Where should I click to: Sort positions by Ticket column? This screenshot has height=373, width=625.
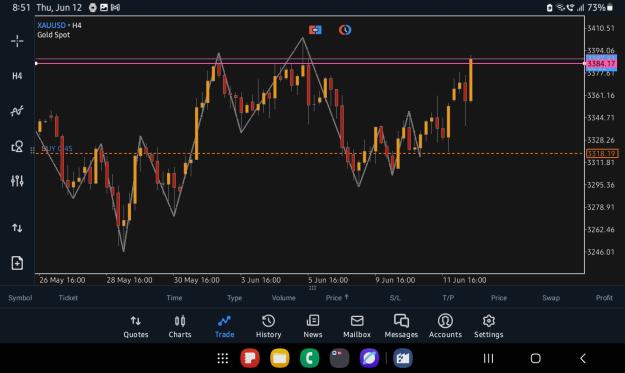tap(68, 298)
